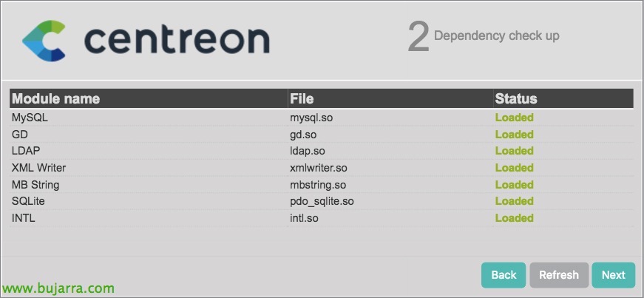Viewport: 644px width, 298px height.
Task: Select the MB String module name
Action: coord(35,185)
